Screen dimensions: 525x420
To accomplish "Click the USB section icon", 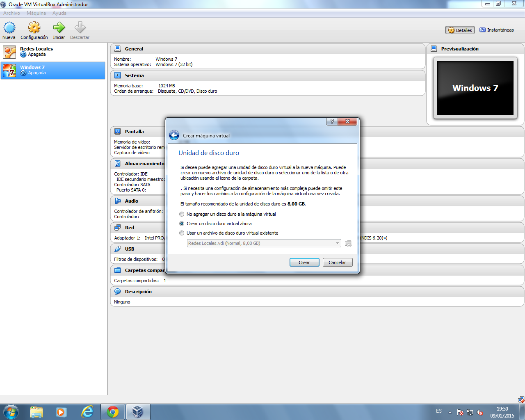I will pyautogui.click(x=118, y=249).
